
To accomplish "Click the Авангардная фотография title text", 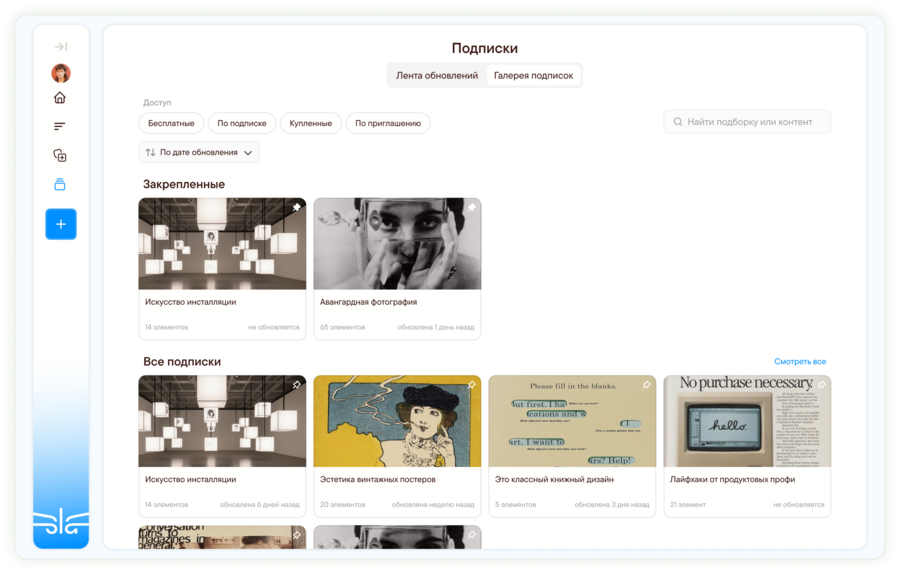I will 368,302.
